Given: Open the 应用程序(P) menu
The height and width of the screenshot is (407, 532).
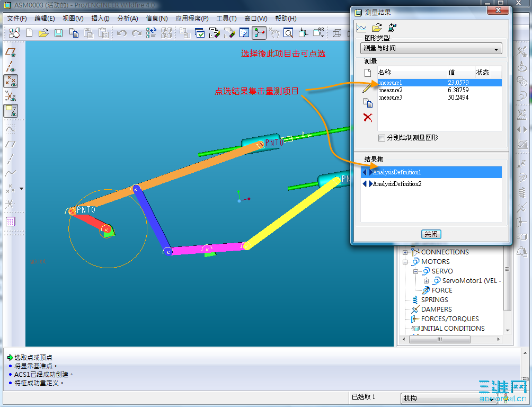Looking at the screenshot, I should coord(192,19).
